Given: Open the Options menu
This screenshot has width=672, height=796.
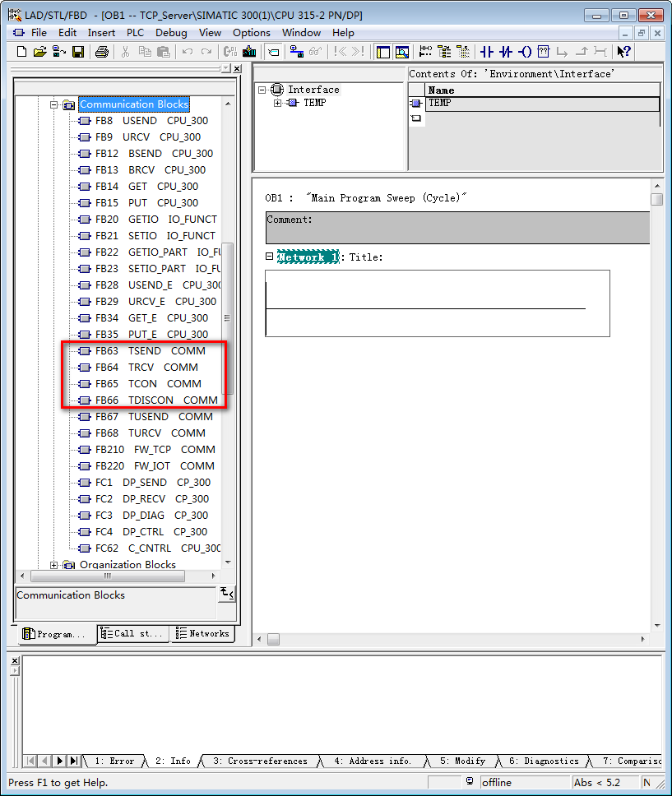Looking at the screenshot, I should [252, 33].
